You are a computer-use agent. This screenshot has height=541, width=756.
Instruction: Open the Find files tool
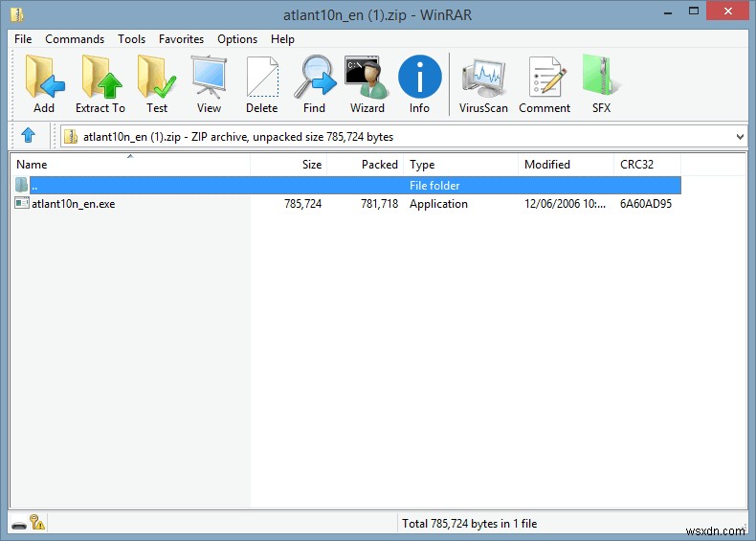pos(314,84)
